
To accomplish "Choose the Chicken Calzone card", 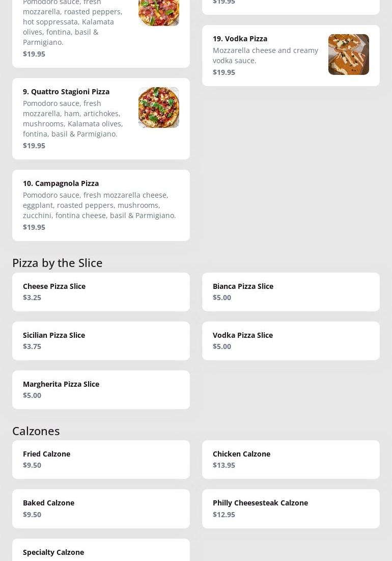I will tap(290, 459).
